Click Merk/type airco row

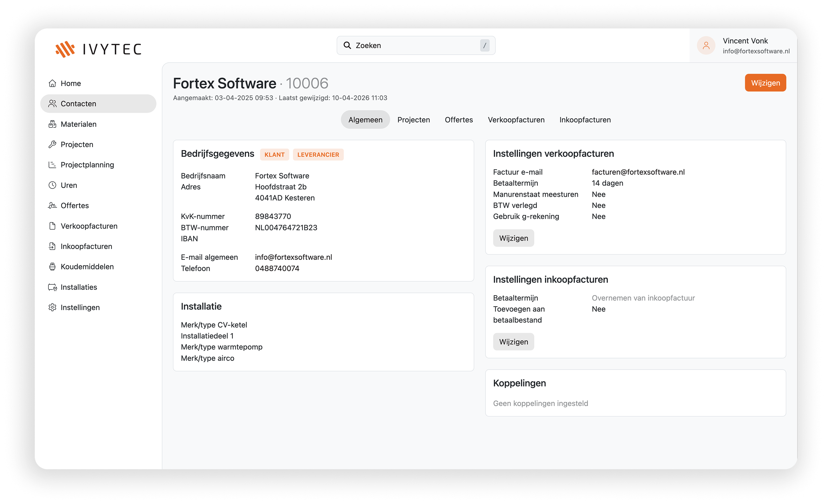pyautogui.click(x=208, y=358)
